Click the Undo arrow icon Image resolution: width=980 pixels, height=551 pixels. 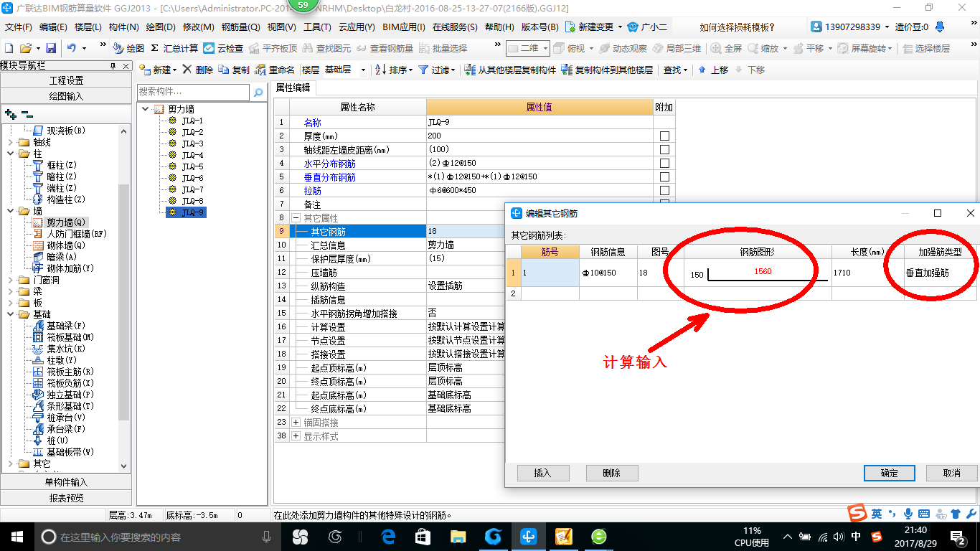pyautogui.click(x=72, y=48)
